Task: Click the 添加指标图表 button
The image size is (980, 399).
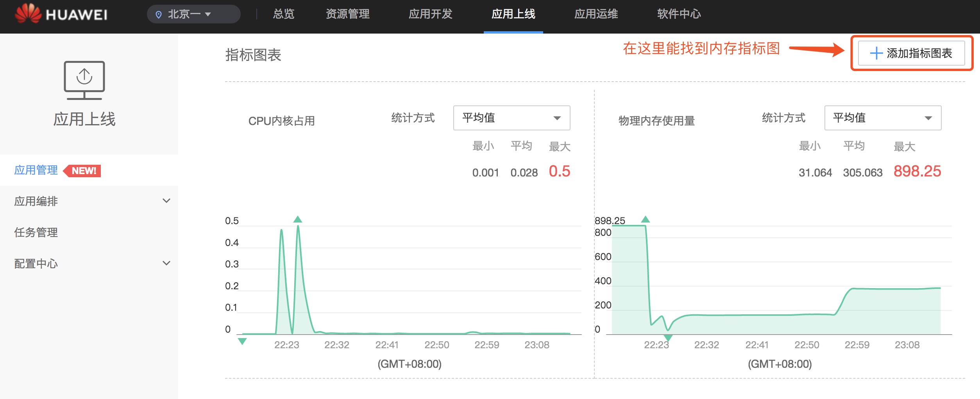Action: (x=911, y=53)
